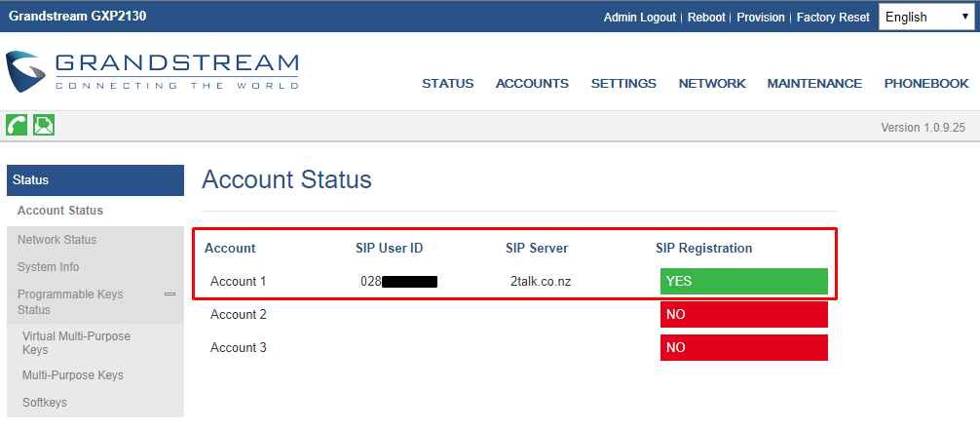Click the SIP User ID value starting 028
The width and height of the screenshot is (980, 431).
point(398,282)
